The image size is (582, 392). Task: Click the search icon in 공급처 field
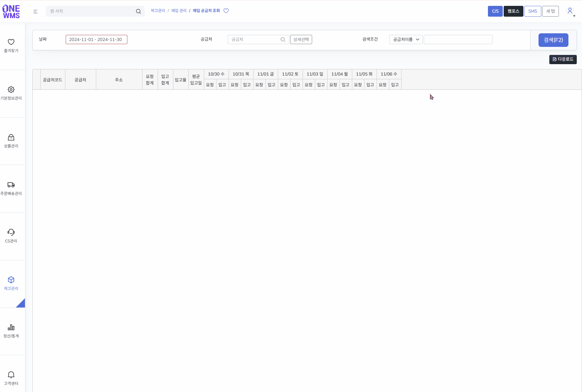tap(283, 39)
